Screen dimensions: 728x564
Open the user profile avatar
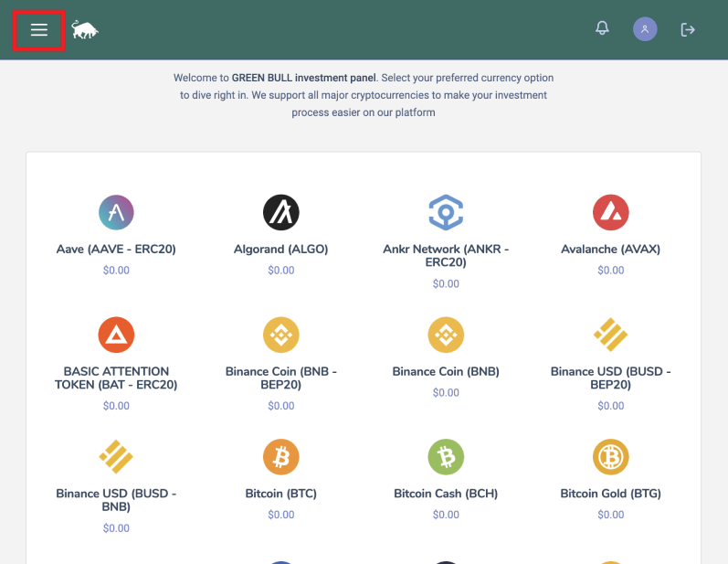[645, 29]
